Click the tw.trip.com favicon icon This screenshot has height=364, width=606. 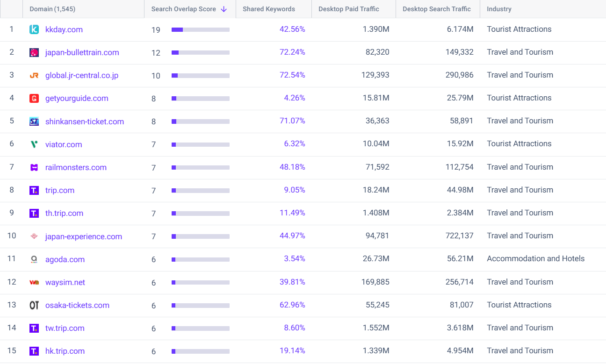click(x=34, y=328)
